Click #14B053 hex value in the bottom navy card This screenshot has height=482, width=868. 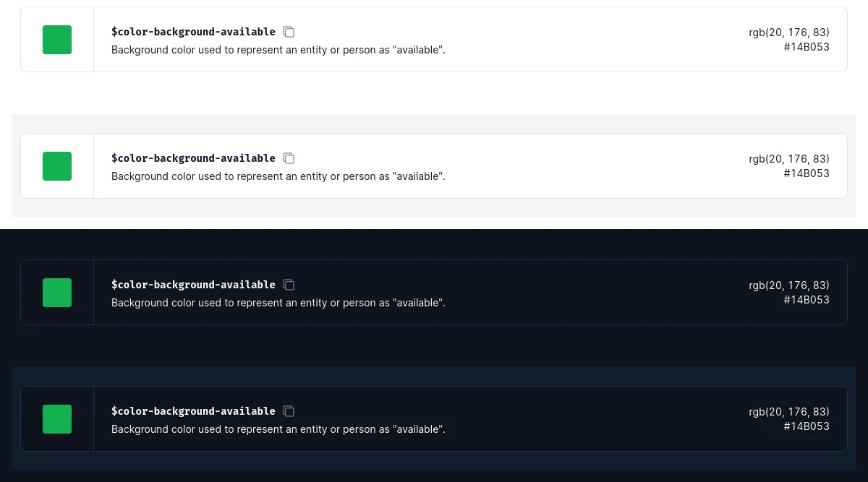click(807, 426)
